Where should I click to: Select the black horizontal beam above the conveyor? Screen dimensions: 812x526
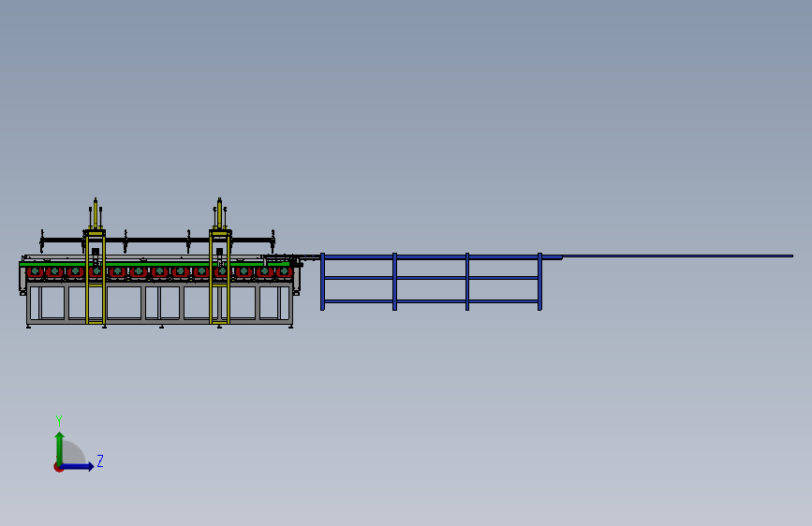(157, 241)
